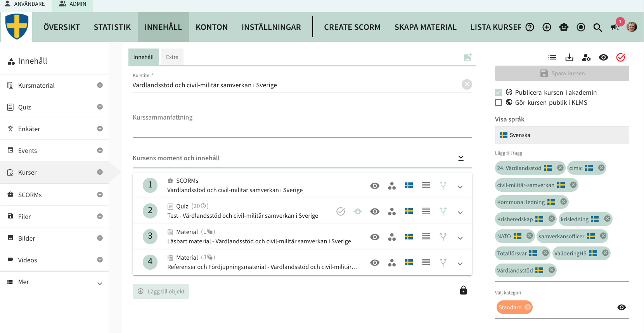Expand row 2 Quiz with chevron
The width and height of the screenshot is (644, 333).
coord(460,212)
